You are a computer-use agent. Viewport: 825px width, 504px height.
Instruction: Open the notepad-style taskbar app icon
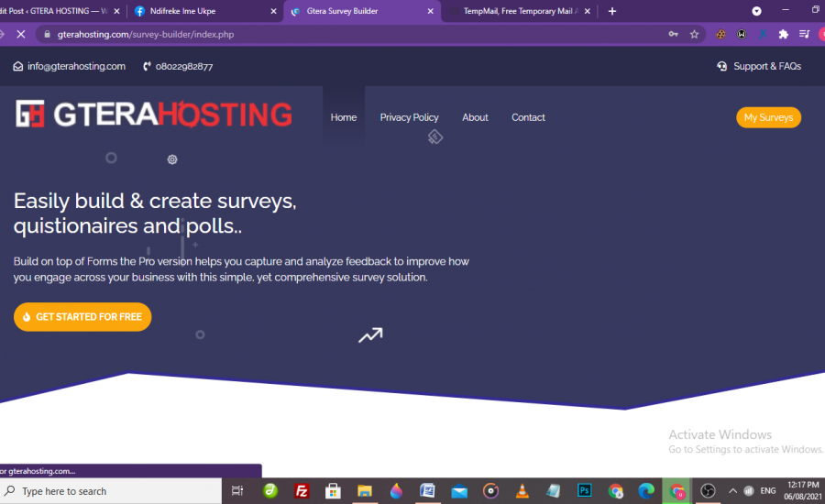(554, 491)
